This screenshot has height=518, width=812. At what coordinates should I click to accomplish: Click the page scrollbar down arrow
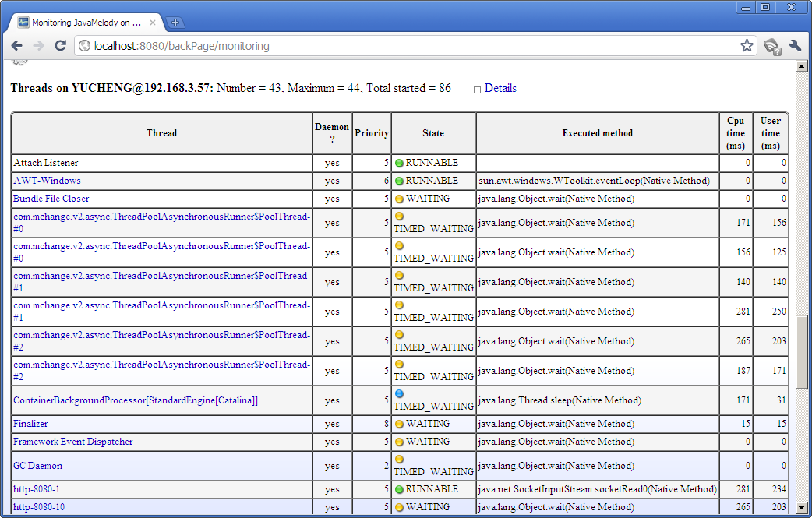pyautogui.click(x=802, y=508)
